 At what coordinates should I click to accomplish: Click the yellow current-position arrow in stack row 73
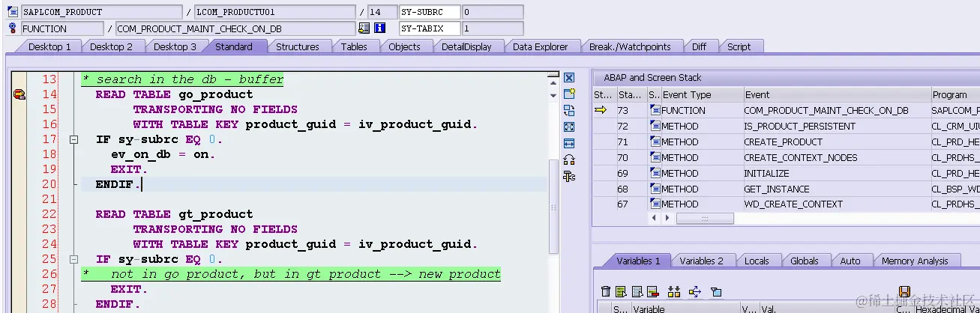[x=601, y=110]
